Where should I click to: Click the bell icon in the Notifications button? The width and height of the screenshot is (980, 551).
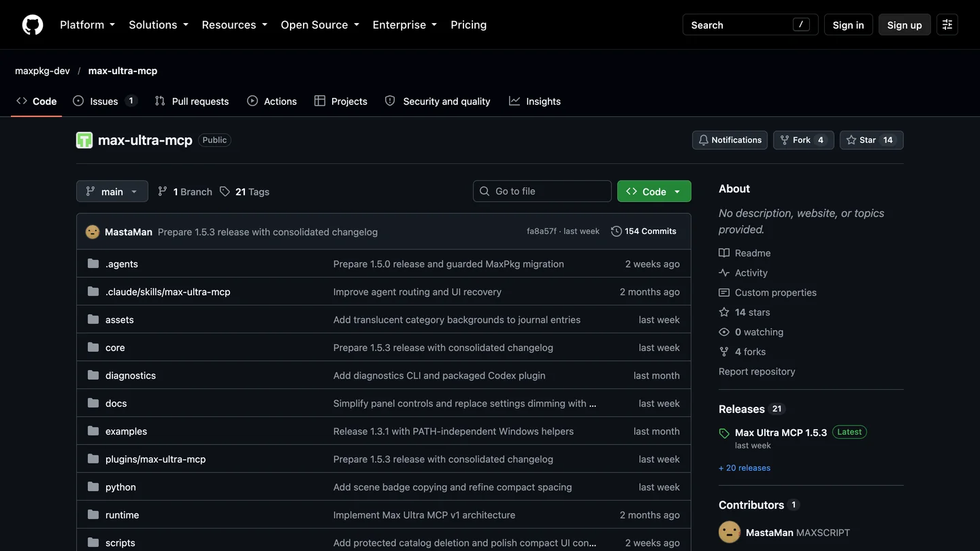(704, 140)
